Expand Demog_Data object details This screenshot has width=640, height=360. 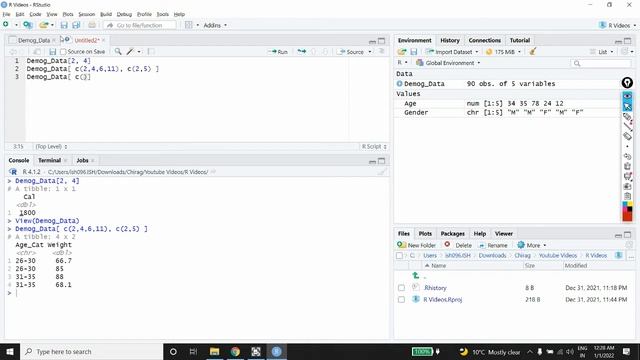(x=400, y=84)
